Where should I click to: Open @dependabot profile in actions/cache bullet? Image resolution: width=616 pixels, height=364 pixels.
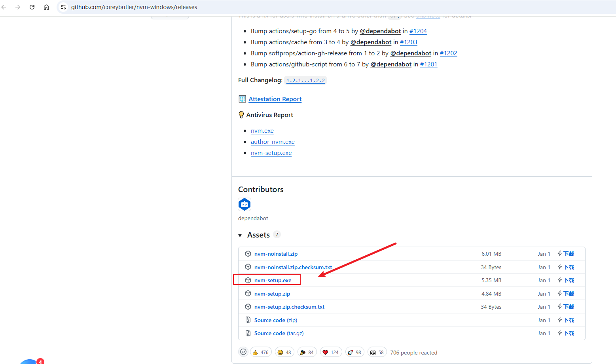371,42
